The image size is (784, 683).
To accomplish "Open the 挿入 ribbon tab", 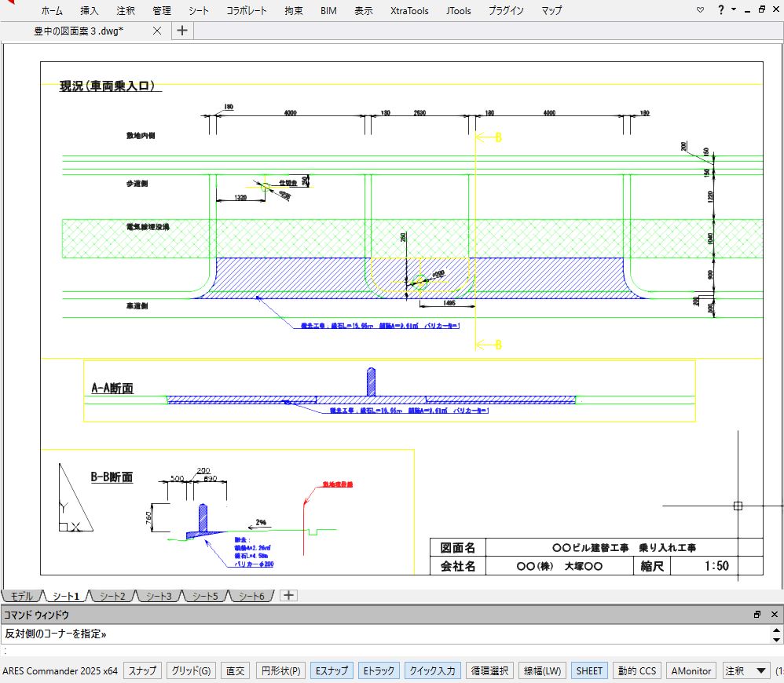I will pyautogui.click(x=90, y=11).
